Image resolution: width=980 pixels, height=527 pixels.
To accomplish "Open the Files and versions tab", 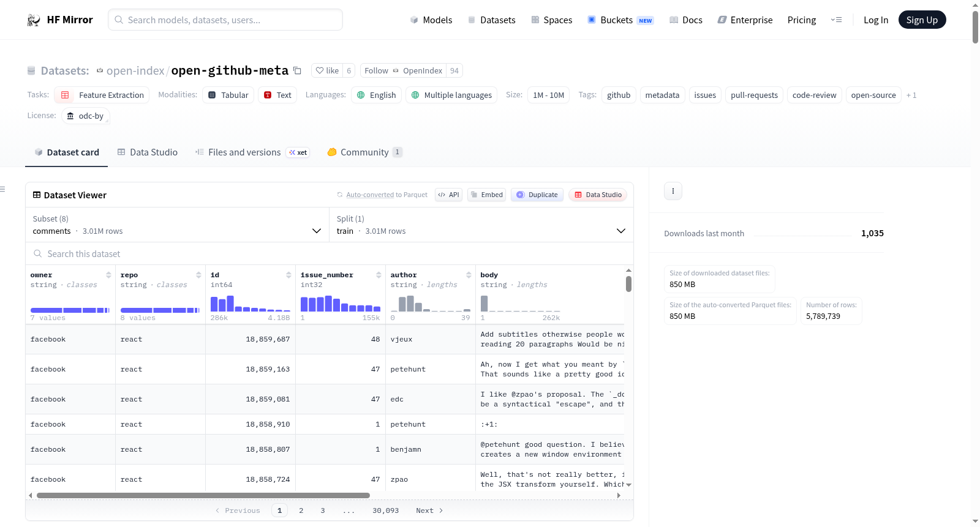I will (x=252, y=152).
